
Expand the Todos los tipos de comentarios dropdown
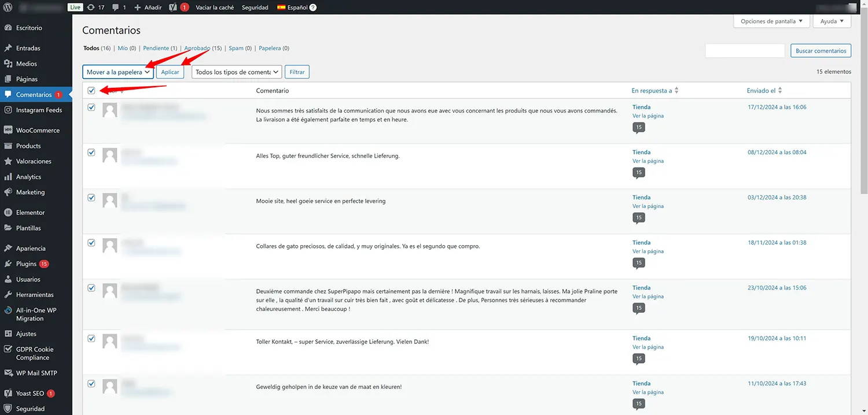click(x=237, y=72)
